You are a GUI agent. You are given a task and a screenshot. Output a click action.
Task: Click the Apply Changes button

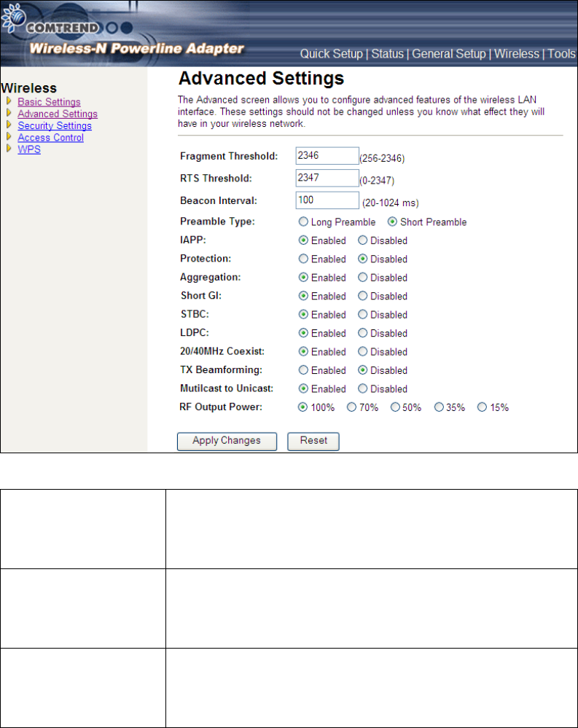point(227,441)
